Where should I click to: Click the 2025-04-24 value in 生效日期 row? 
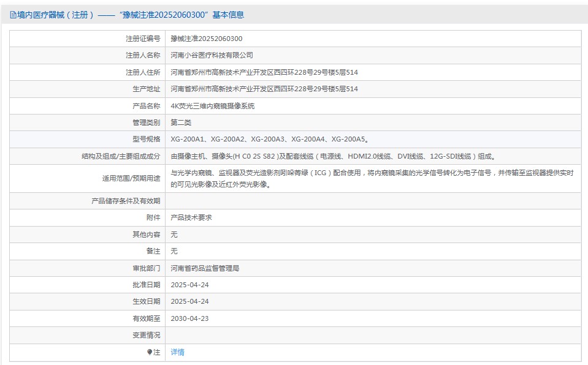tap(189, 301)
